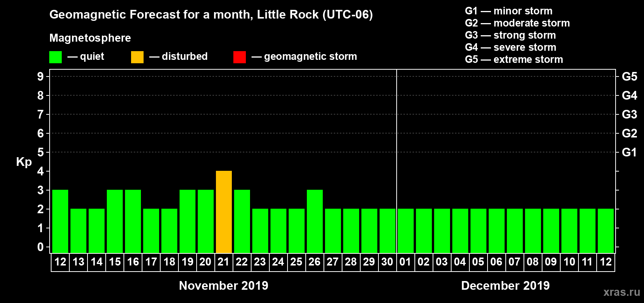Click the Magnetosphere legend heading

(x=90, y=38)
